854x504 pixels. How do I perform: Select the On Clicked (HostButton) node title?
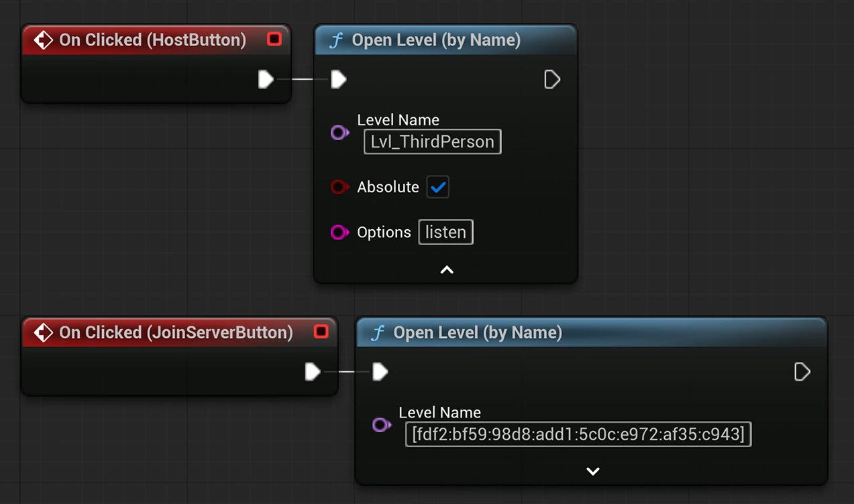coord(152,40)
